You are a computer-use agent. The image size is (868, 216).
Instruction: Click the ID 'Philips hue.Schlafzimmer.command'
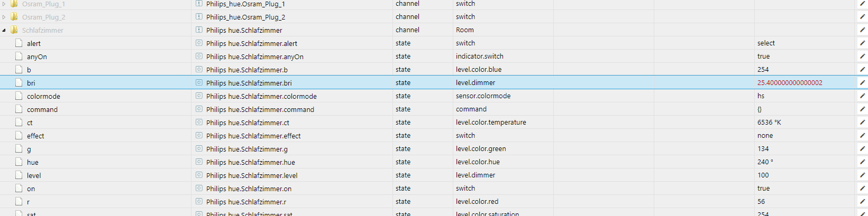260,109
